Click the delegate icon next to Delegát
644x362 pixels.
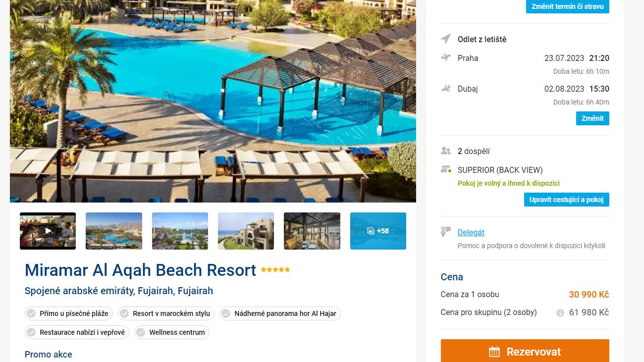pos(446,232)
